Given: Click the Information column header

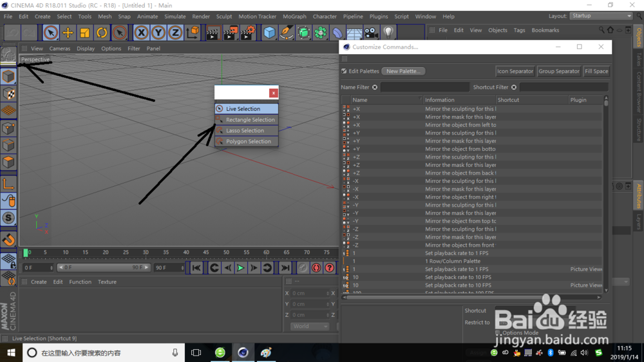Looking at the screenshot, I should pos(460,100).
